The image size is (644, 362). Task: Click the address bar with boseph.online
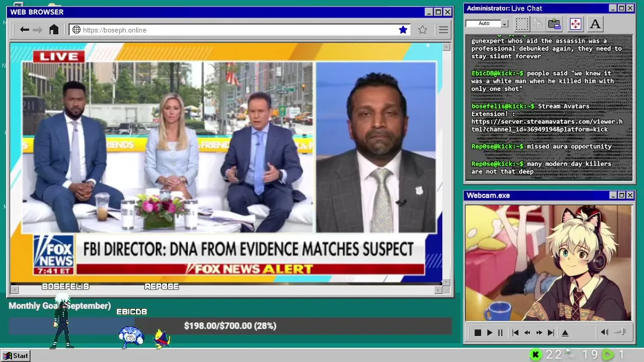[x=239, y=30]
